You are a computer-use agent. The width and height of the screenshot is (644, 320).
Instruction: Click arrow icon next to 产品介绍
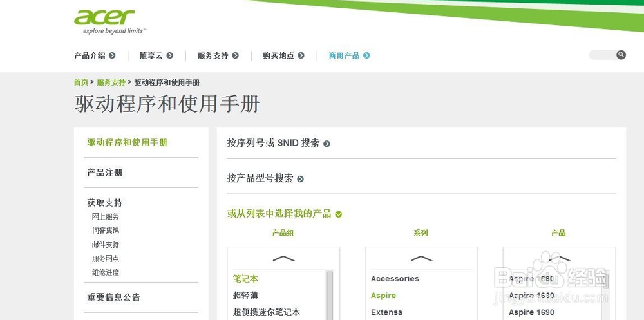click(x=111, y=55)
